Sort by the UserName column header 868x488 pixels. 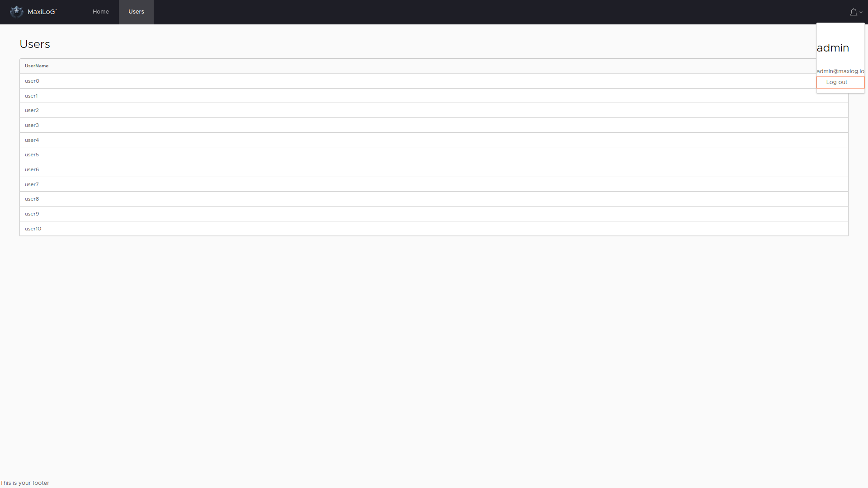point(37,66)
